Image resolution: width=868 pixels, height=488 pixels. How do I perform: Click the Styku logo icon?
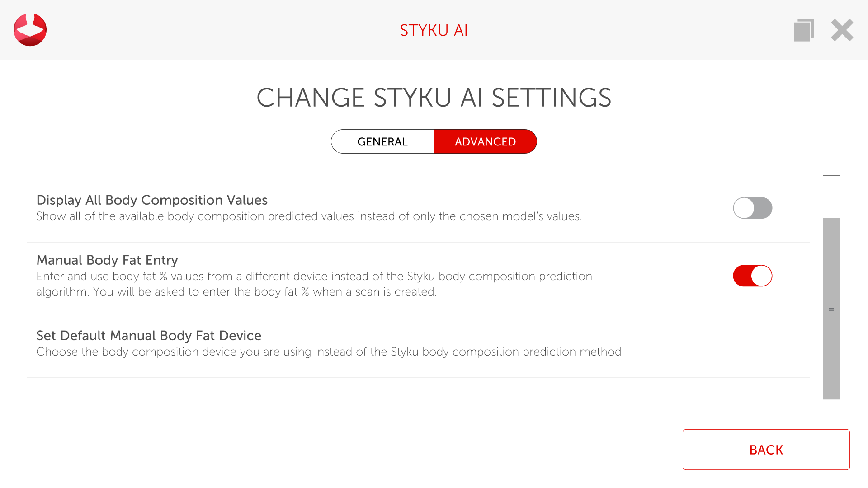tap(30, 30)
